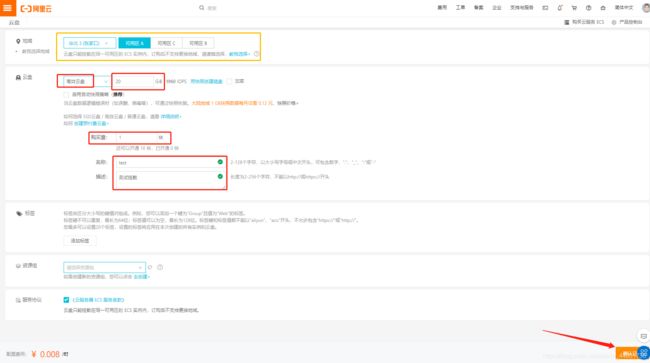The width and height of the screenshot is (650, 363).
Task: Click the price text 0.008
Action: pyautogui.click(x=49, y=354)
